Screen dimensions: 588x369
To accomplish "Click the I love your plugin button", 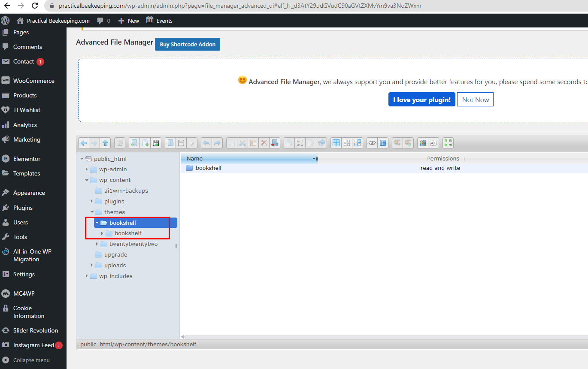I will [x=421, y=100].
